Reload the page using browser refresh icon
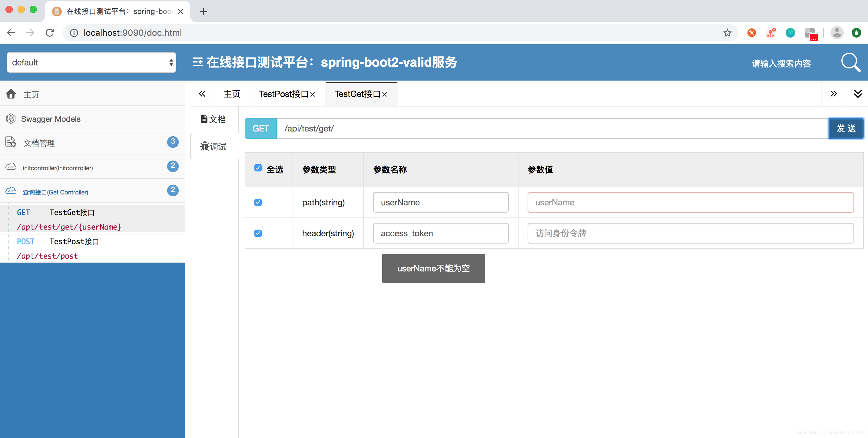Screen dimensions: 868x438 50,33
